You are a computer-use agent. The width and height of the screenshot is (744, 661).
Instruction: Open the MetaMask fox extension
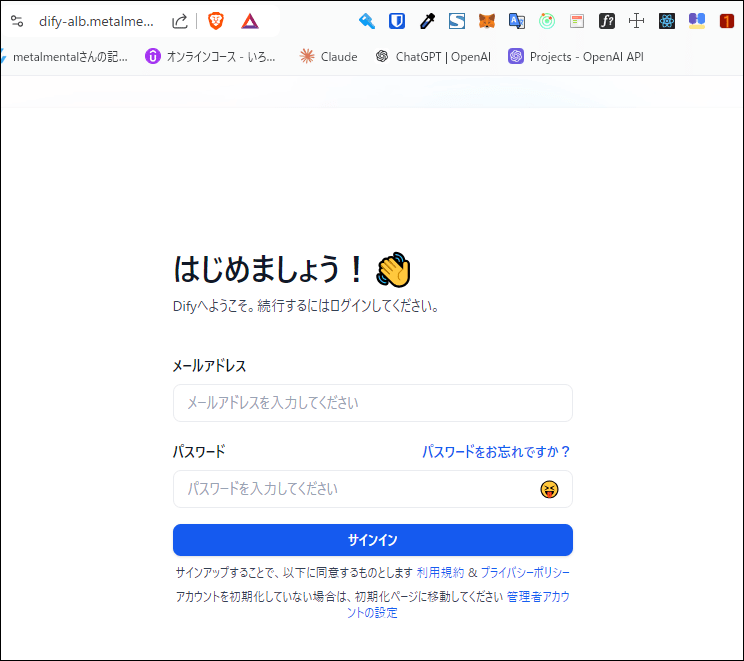(x=486, y=21)
